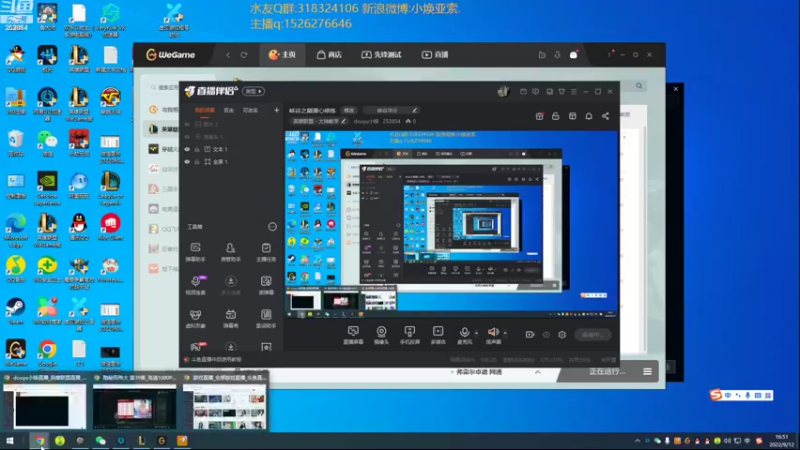The image size is (800, 450).
Task: Open 主播任务 tool in toolbox
Action: [266, 252]
